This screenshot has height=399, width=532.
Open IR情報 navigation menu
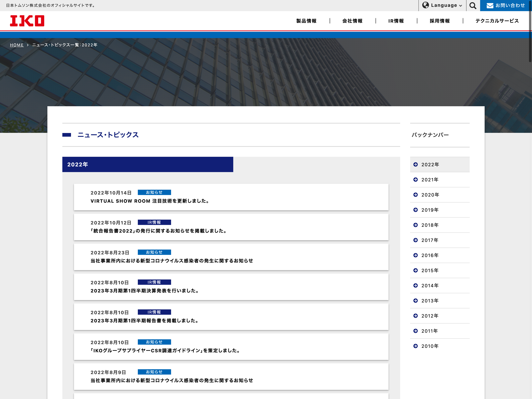coord(396,21)
